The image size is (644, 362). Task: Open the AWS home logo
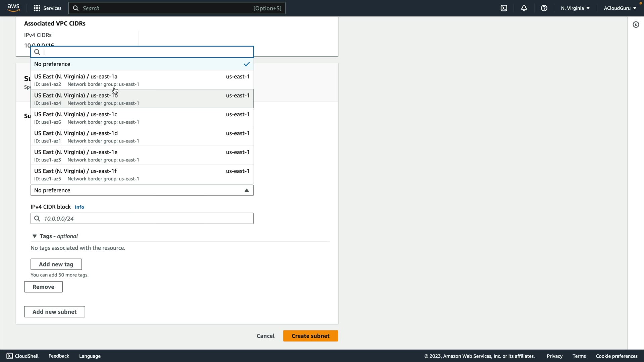tap(13, 8)
